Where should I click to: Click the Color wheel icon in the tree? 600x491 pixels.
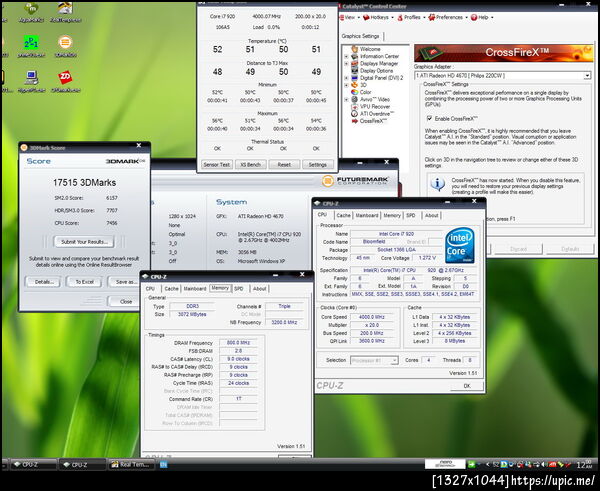[355, 92]
